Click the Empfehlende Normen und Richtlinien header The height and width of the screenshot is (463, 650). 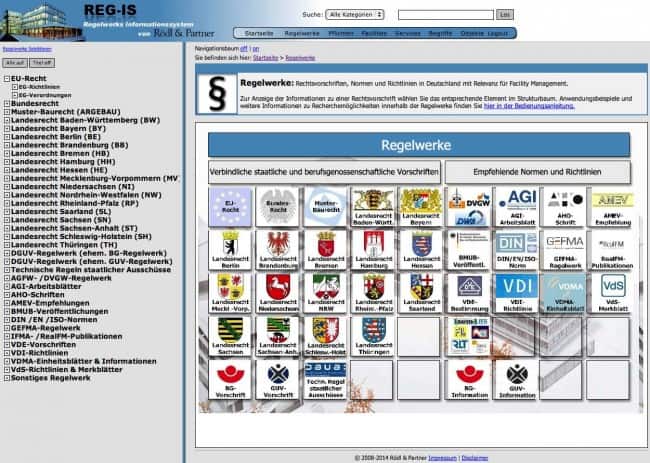click(x=537, y=172)
